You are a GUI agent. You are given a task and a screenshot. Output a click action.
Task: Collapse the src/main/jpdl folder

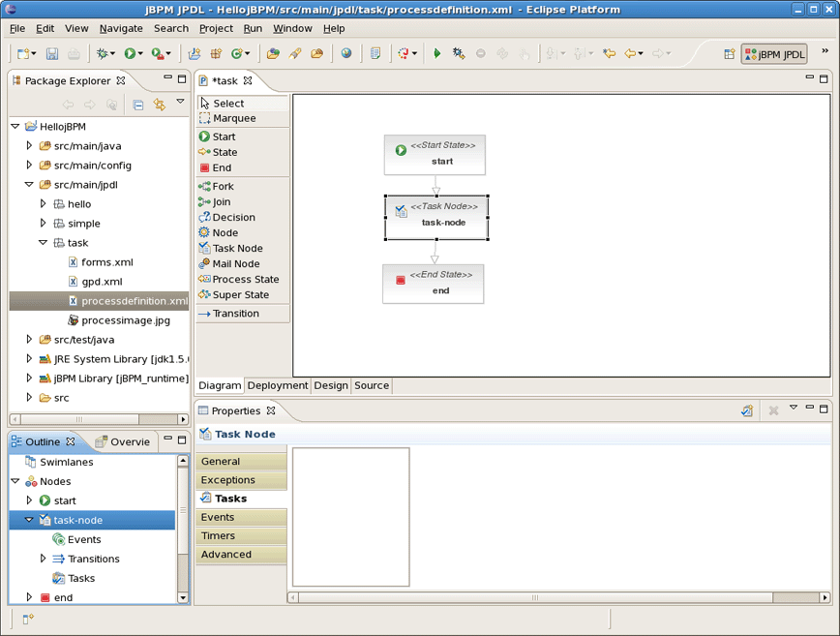[x=29, y=184]
